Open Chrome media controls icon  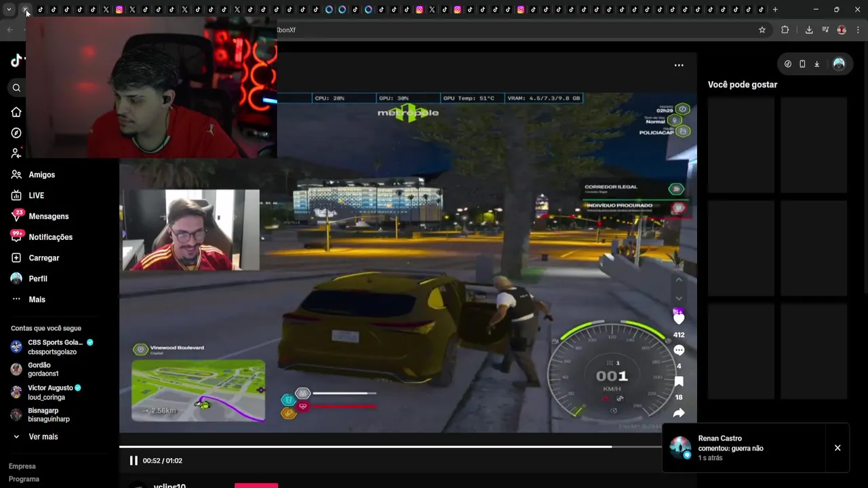point(825,30)
